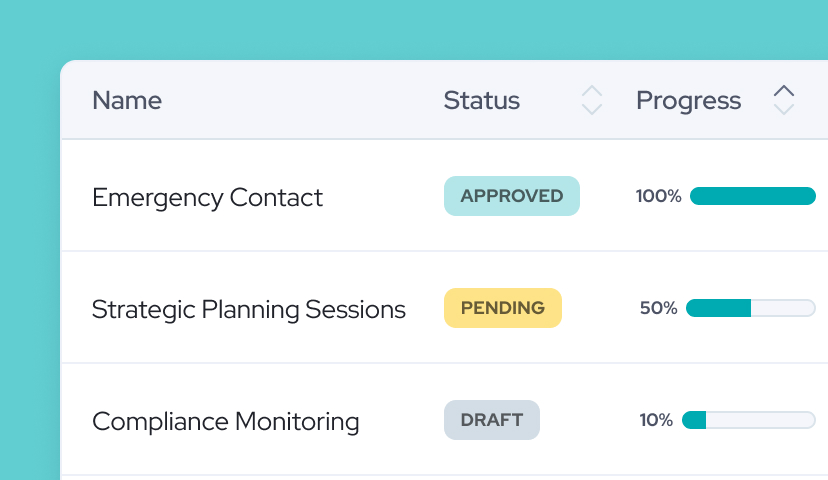
Task: Open the Emergency Contact entry
Action: coord(207,197)
